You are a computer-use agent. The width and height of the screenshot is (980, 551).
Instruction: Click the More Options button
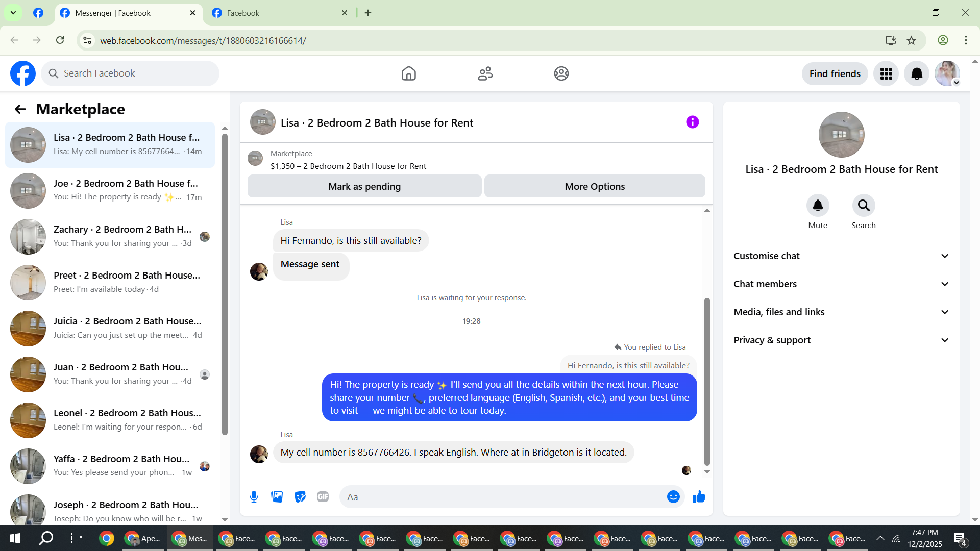[x=595, y=186]
